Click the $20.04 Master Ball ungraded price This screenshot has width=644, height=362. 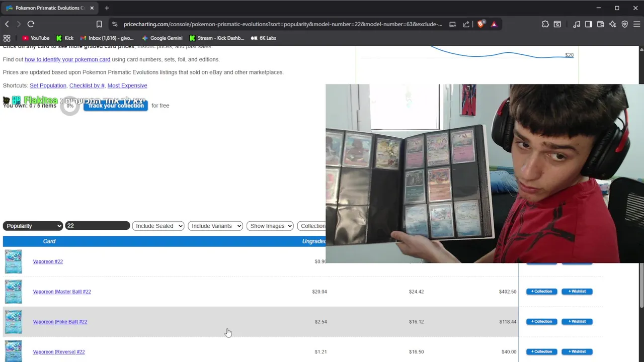pyautogui.click(x=319, y=292)
